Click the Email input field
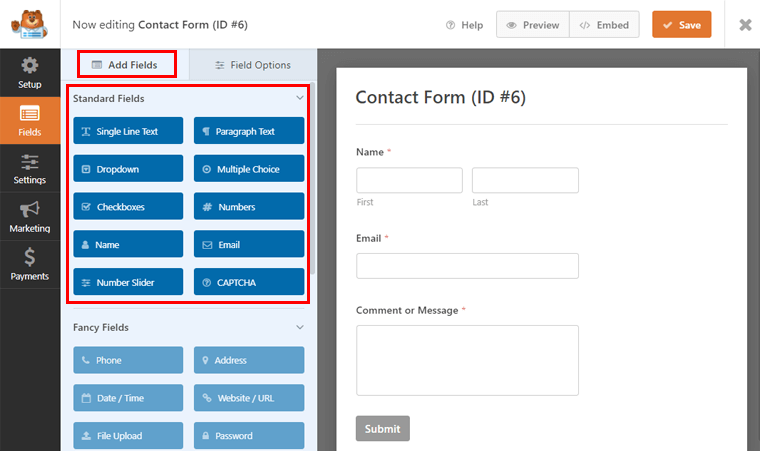760x451 pixels. 467,266
